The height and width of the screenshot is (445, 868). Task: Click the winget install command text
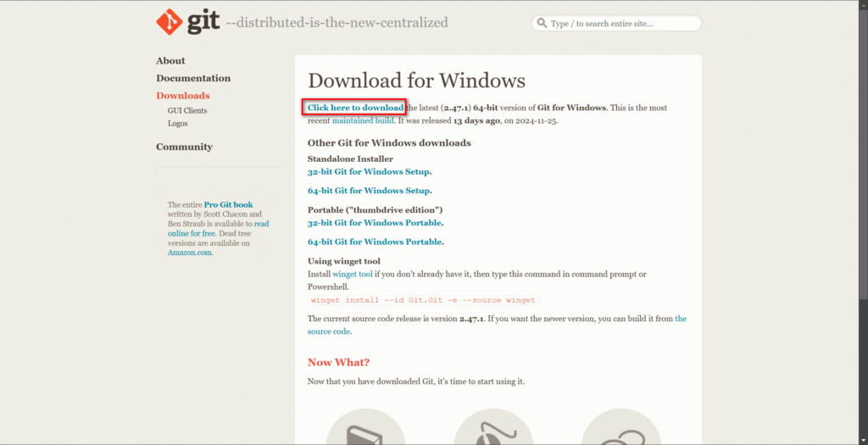coord(423,300)
